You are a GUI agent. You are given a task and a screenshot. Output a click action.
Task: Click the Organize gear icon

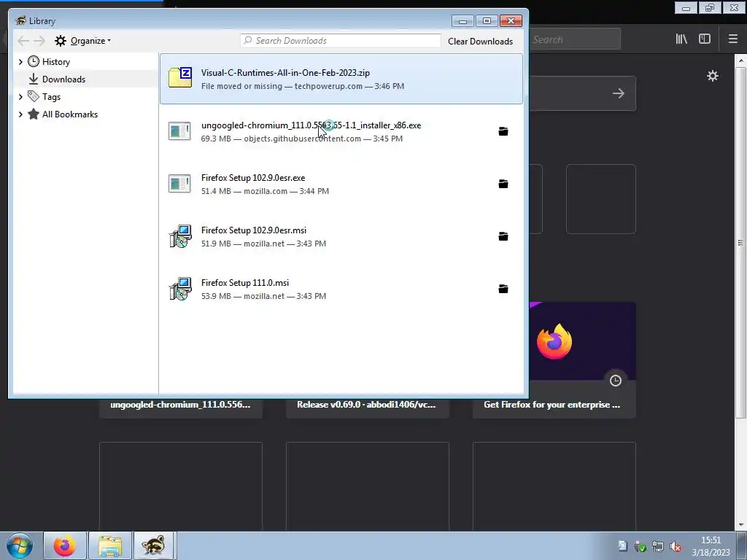[60, 41]
